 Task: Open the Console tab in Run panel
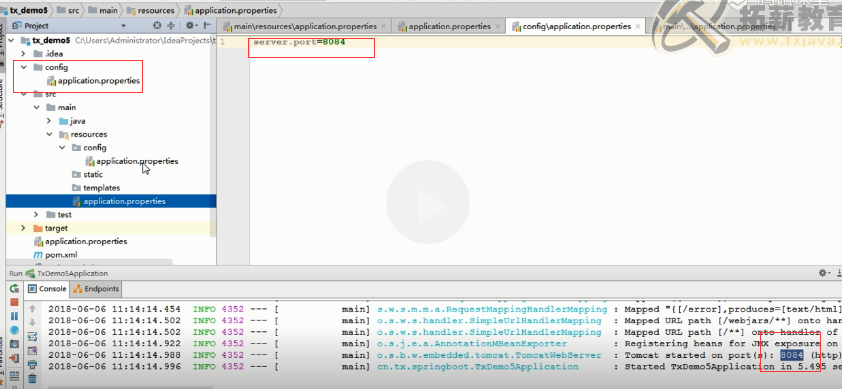click(x=47, y=289)
